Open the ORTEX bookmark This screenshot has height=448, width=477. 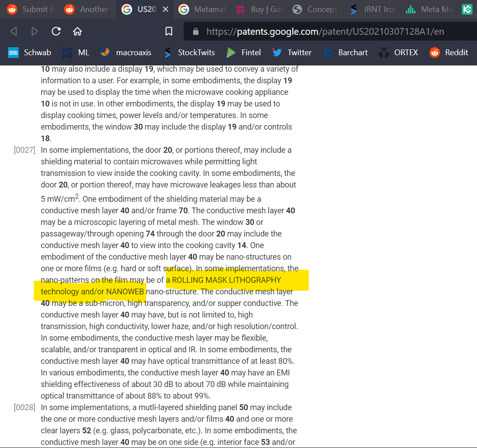click(399, 53)
